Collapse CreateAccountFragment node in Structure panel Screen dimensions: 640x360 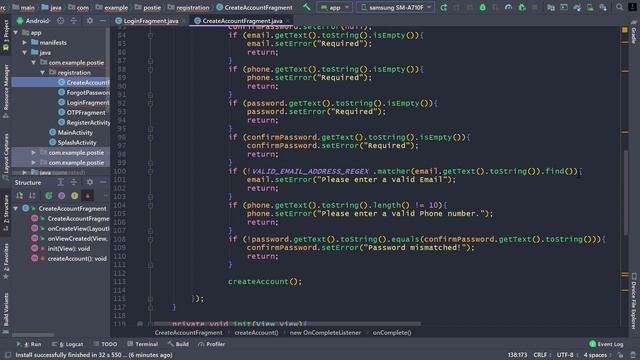(x=16, y=209)
